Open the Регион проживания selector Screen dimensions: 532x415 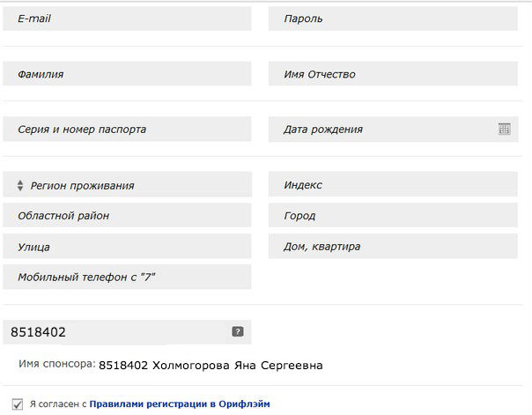click(x=127, y=185)
